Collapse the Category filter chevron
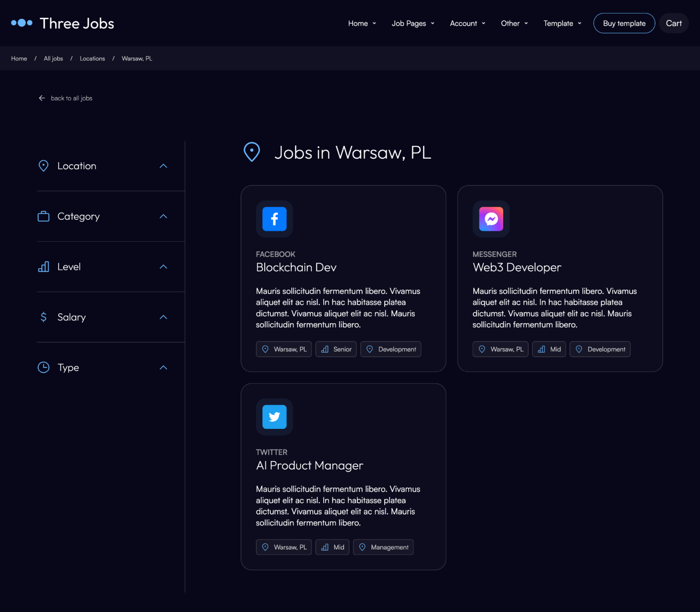The image size is (700, 612). [163, 216]
